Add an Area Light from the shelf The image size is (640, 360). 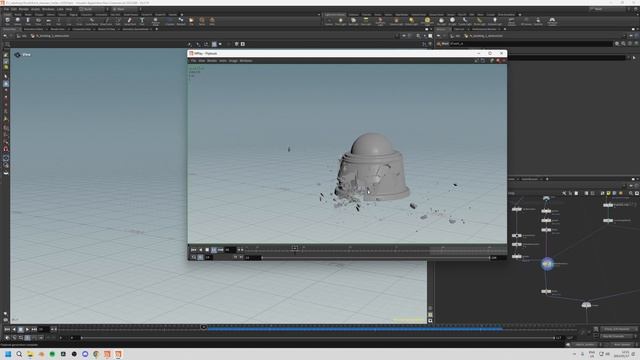(x=366, y=21)
